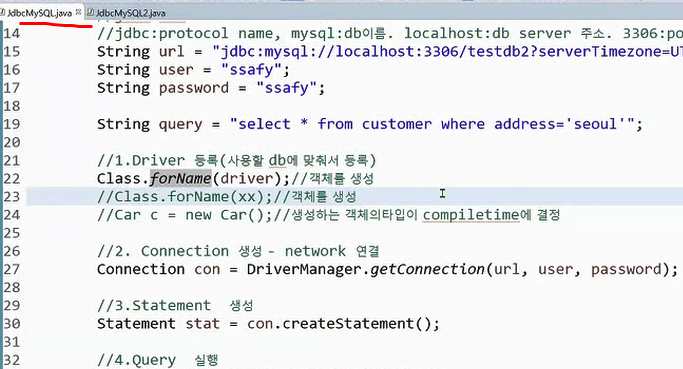Click line number 19 in the gutter
This screenshot has height=369, width=683.
12,124
